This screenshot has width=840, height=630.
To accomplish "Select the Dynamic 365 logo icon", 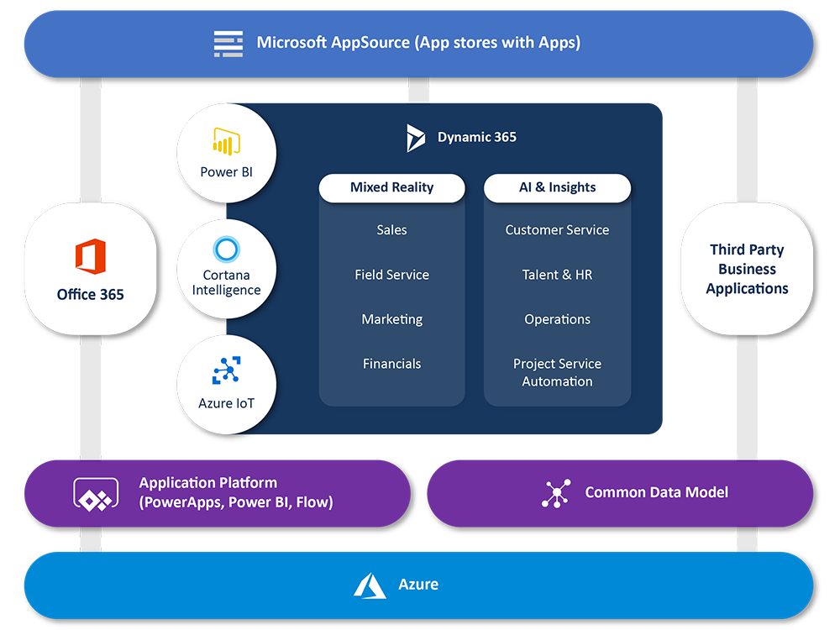I will [416, 138].
